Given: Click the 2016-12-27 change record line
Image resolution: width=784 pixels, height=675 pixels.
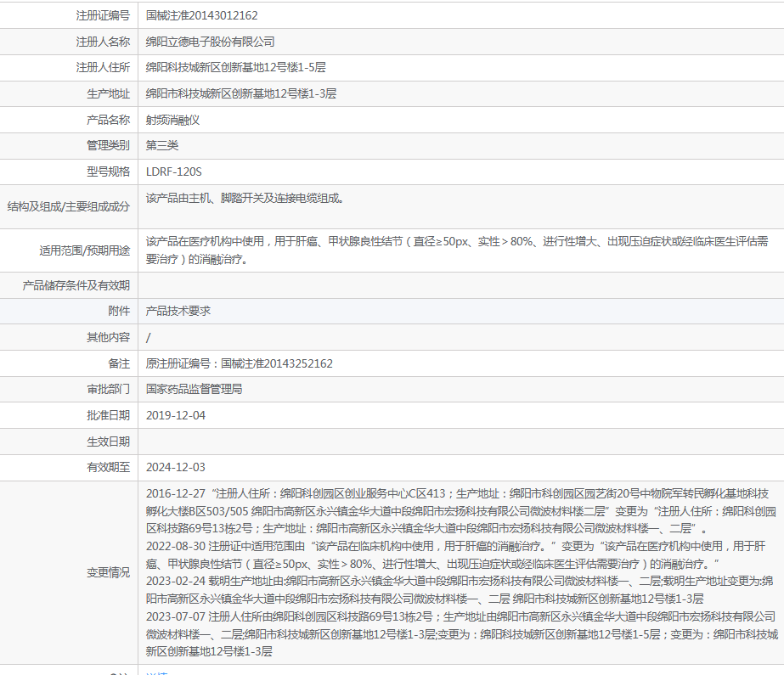Looking at the screenshot, I should [460, 511].
